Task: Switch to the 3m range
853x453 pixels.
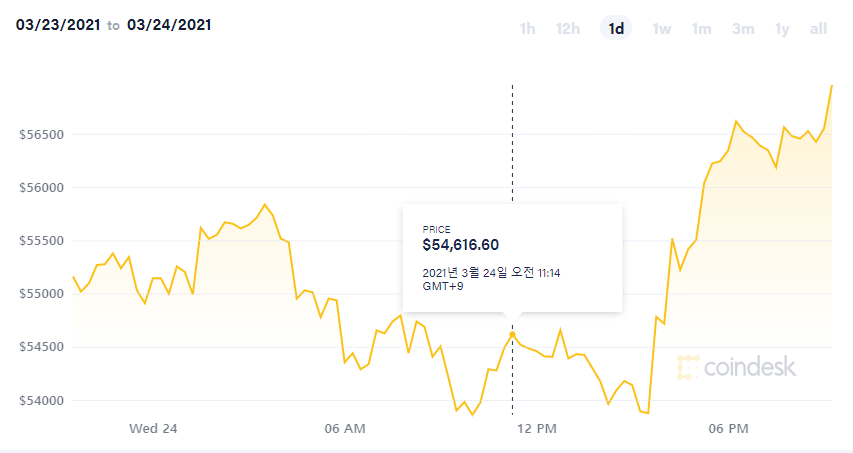Action: coord(742,29)
